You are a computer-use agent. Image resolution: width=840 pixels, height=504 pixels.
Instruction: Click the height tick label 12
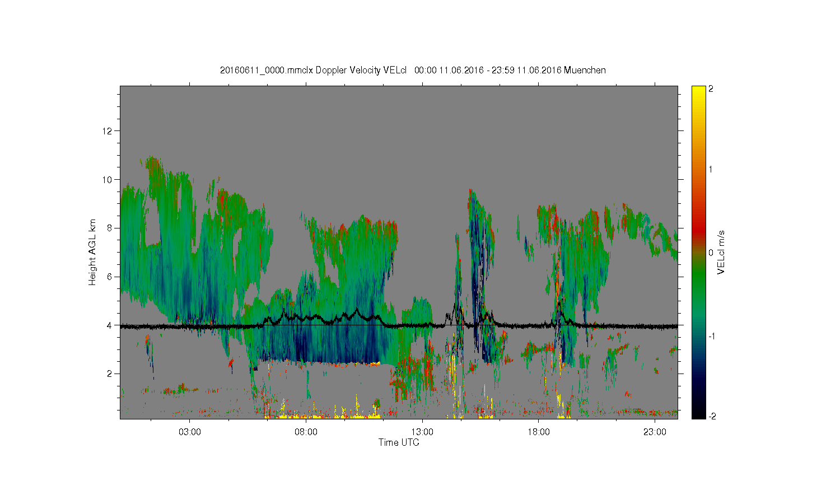click(108, 131)
